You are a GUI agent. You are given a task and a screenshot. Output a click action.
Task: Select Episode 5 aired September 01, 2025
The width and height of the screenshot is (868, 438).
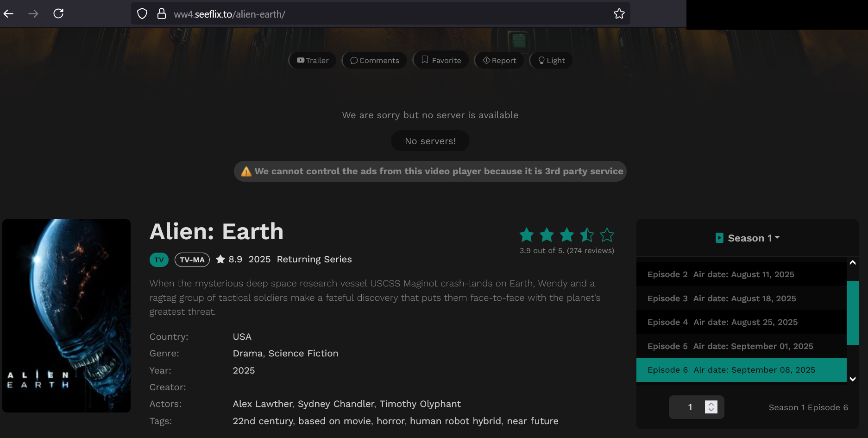[x=741, y=346]
